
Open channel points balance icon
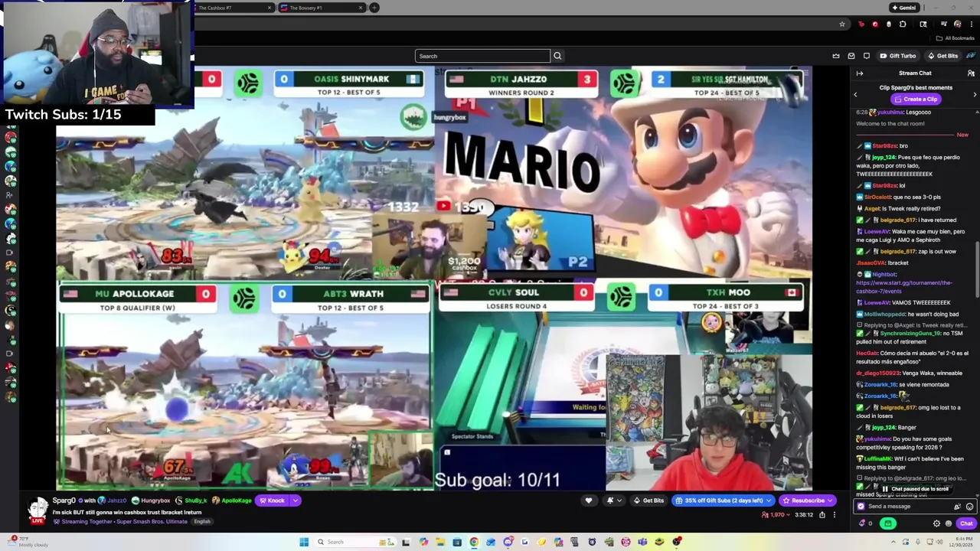[866, 523]
